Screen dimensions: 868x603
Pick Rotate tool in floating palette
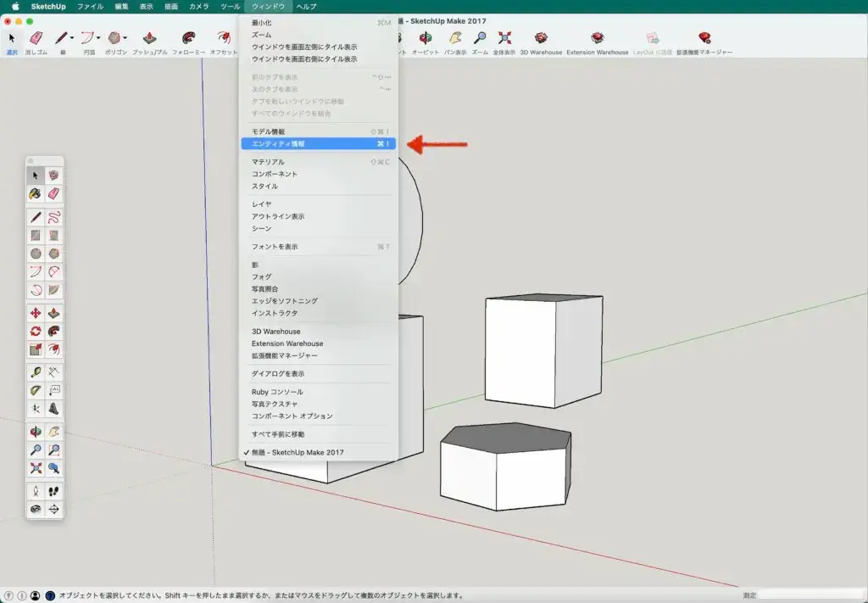click(x=36, y=331)
